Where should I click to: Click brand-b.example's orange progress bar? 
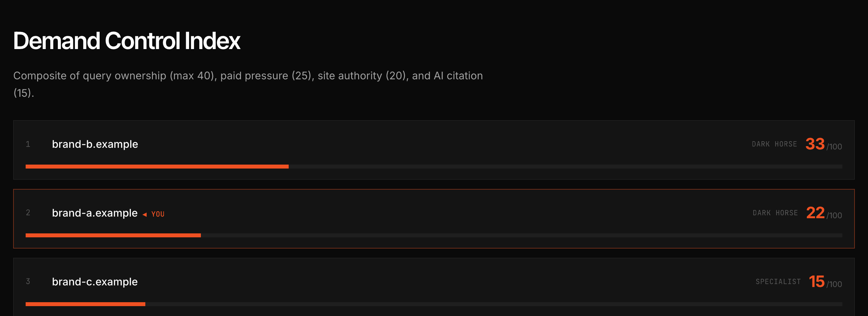(x=157, y=167)
